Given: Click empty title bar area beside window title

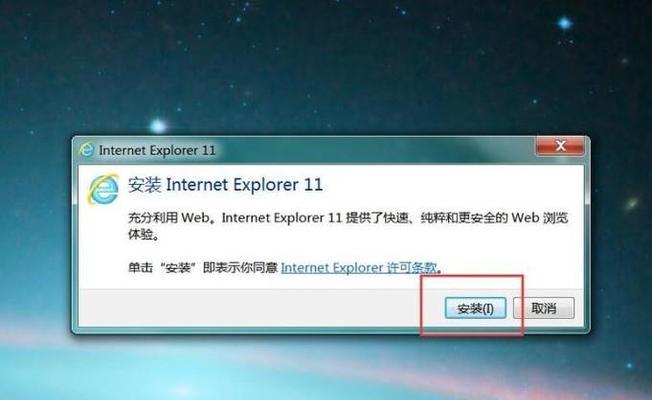Looking at the screenshot, I should pyautogui.click(x=374, y=150).
